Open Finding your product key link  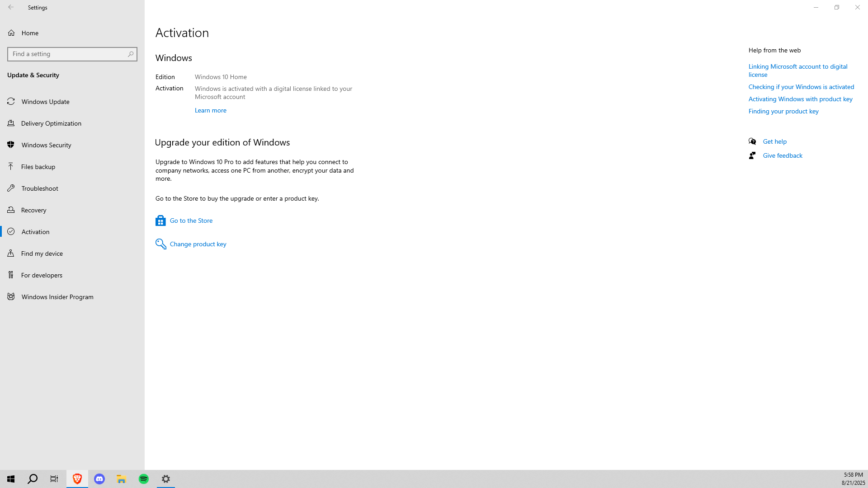tap(783, 111)
